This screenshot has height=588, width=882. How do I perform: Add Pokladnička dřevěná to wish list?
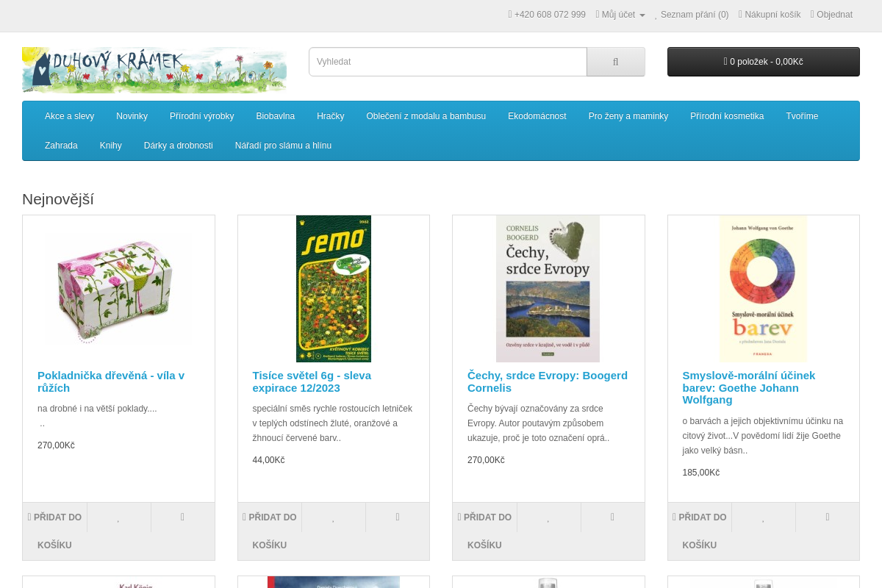[118, 517]
